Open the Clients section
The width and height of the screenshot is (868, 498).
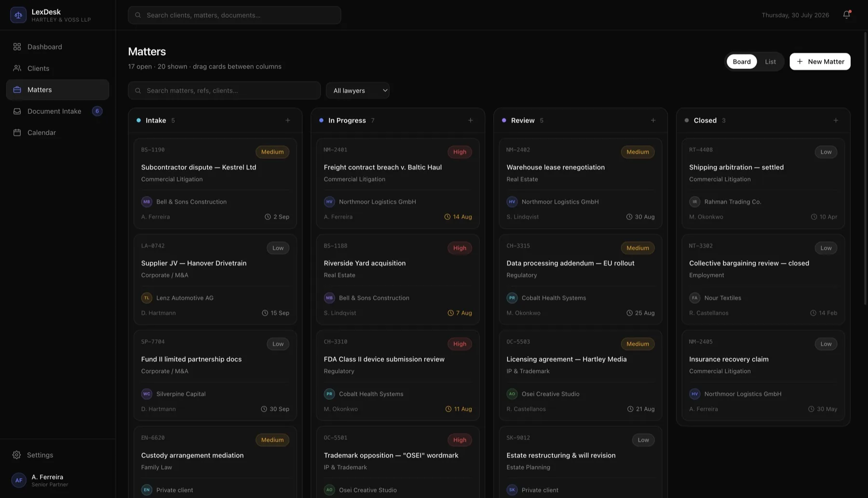57,68
